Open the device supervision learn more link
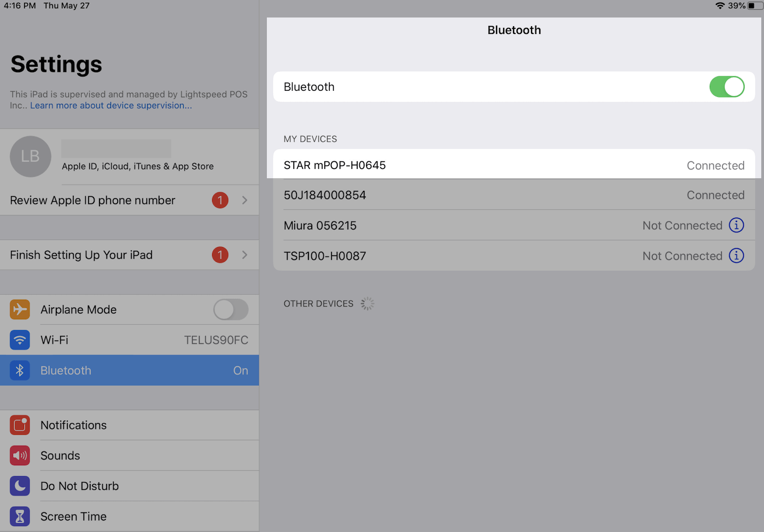 tap(111, 105)
